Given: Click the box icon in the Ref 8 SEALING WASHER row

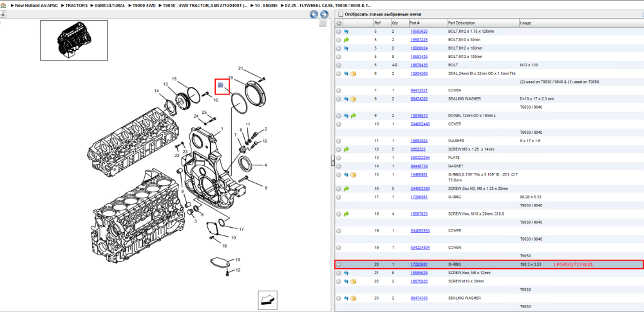Looking at the screenshot, I should [x=353, y=99].
